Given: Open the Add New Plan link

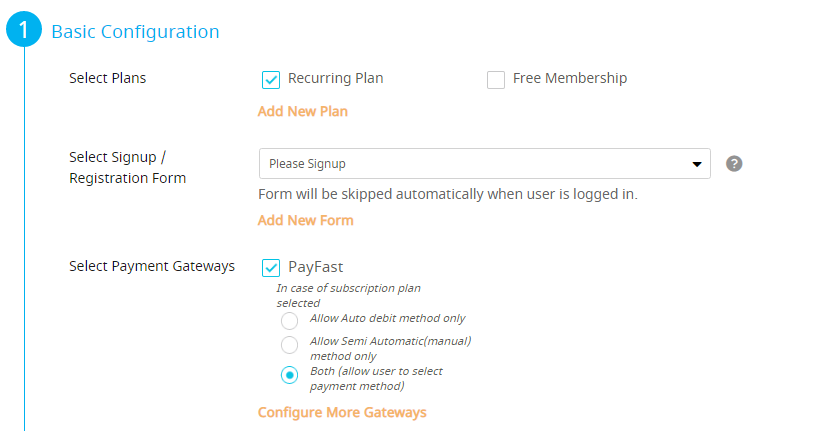Looking at the screenshot, I should click(303, 111).
